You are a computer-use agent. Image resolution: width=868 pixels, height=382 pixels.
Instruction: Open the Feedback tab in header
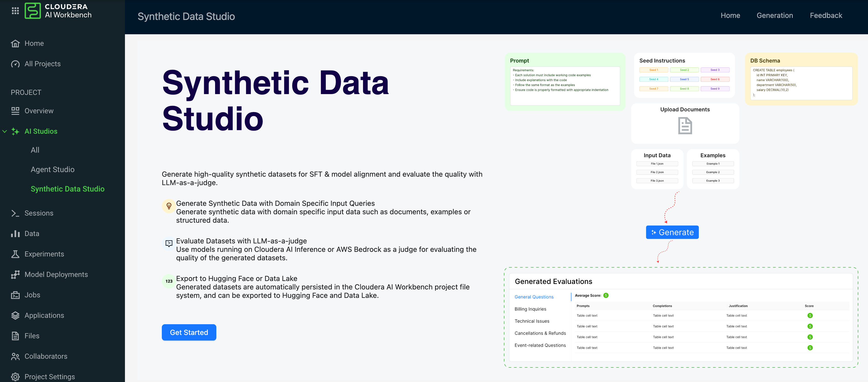click(x=825, y=16)
